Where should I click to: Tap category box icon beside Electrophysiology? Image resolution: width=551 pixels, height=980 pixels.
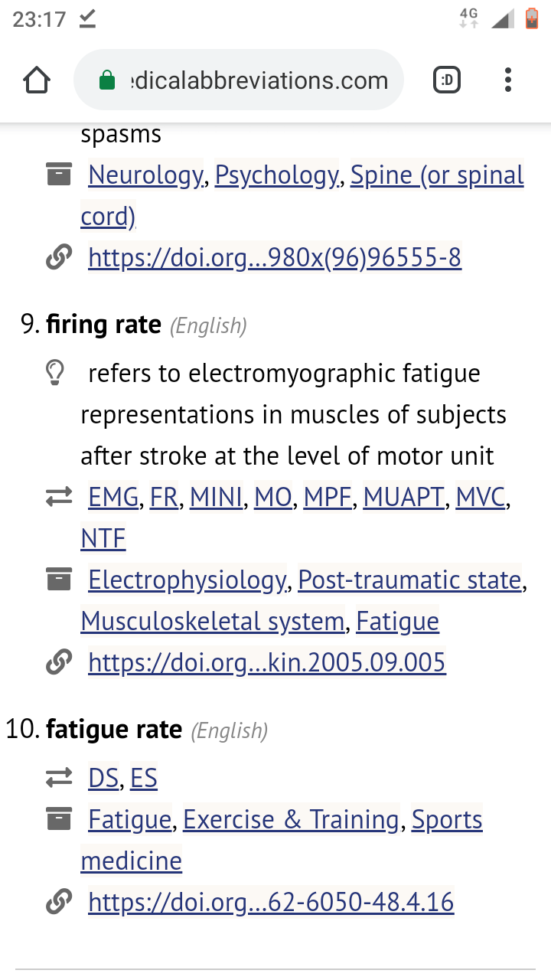click(59, 580)
